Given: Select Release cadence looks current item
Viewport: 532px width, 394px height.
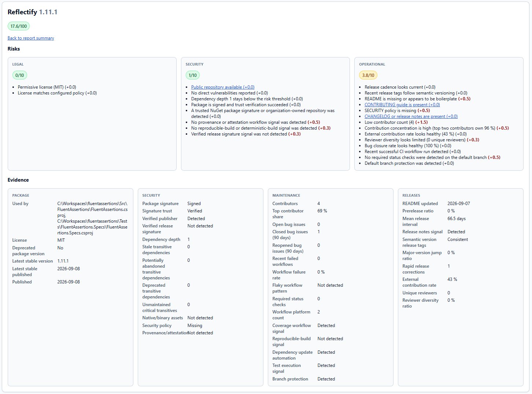Looking at the screenshot, I should (x=400, y=87).
